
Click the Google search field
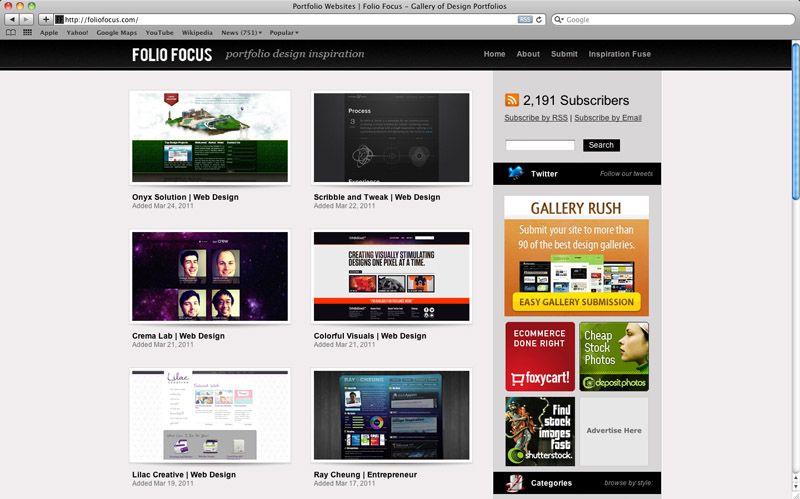(x=673, y=19)
